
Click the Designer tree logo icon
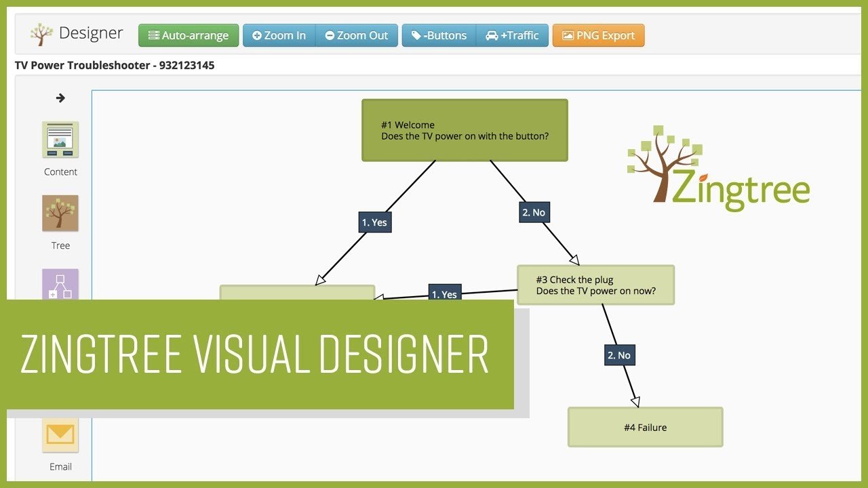click(41, 34)
